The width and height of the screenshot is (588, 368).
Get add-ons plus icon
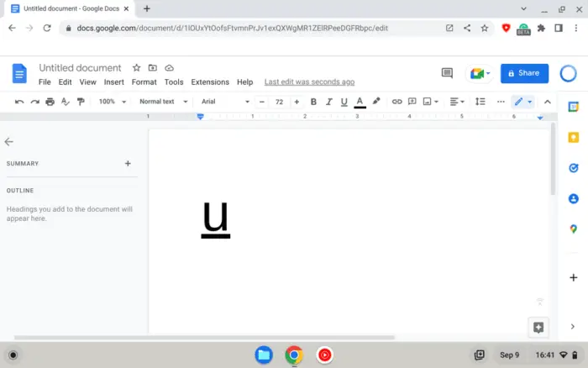click(574, 277)
